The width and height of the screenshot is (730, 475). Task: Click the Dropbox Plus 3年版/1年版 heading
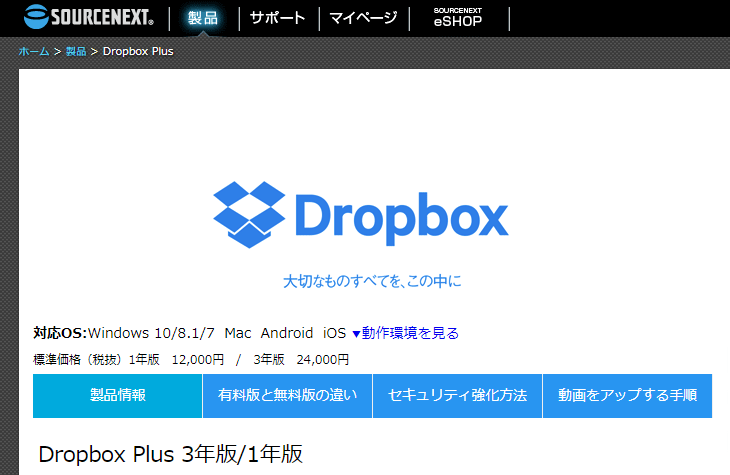click(x=170, y=454)
